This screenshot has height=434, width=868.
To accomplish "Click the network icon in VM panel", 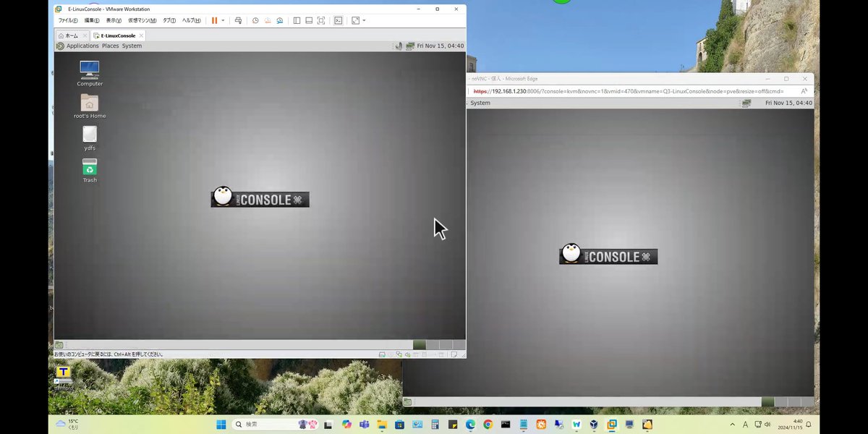I will pyautogui.click(x=410, y=46).
